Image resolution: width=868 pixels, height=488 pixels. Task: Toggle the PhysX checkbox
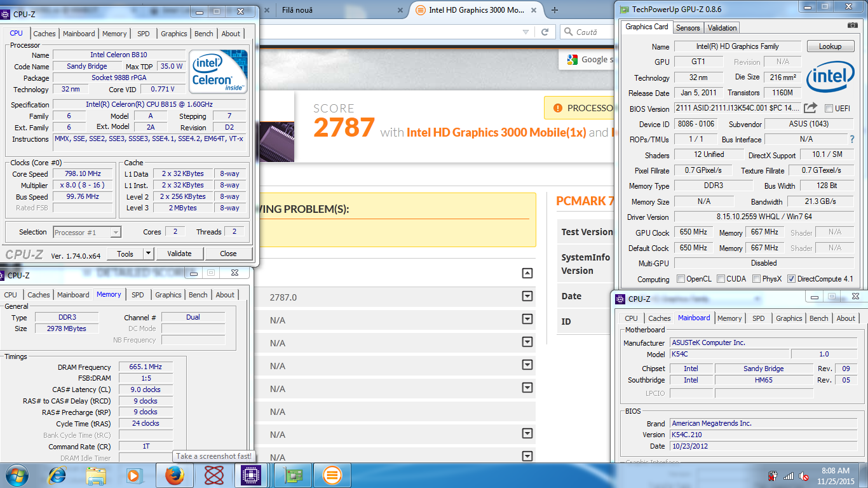tap(757, 279)
